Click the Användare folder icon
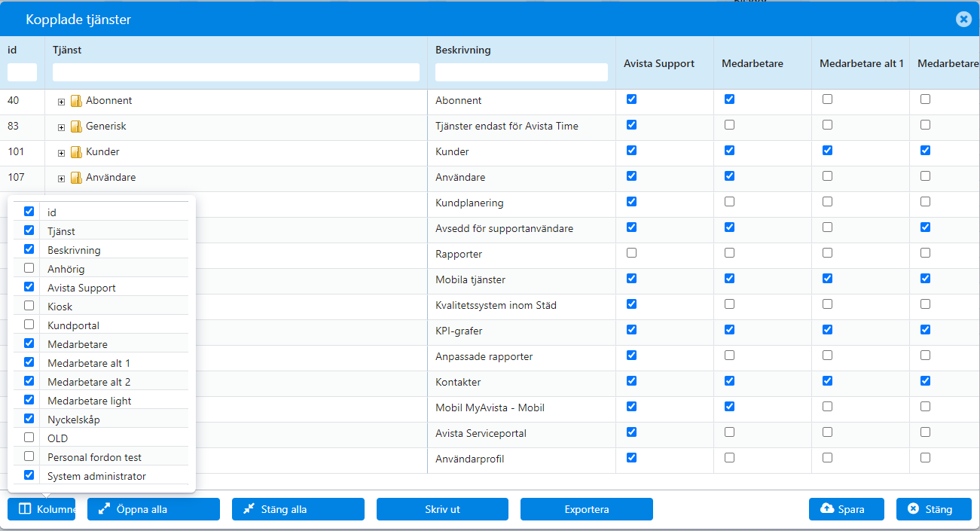Screen dimensions: 980x531 (76, 178)
